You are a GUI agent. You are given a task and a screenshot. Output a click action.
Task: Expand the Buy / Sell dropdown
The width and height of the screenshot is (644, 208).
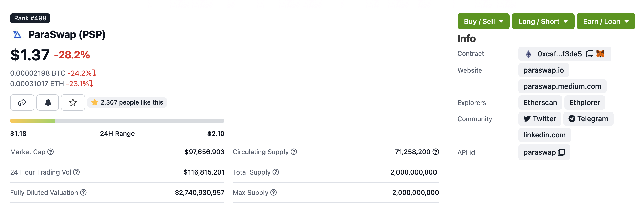click(483, 22)
